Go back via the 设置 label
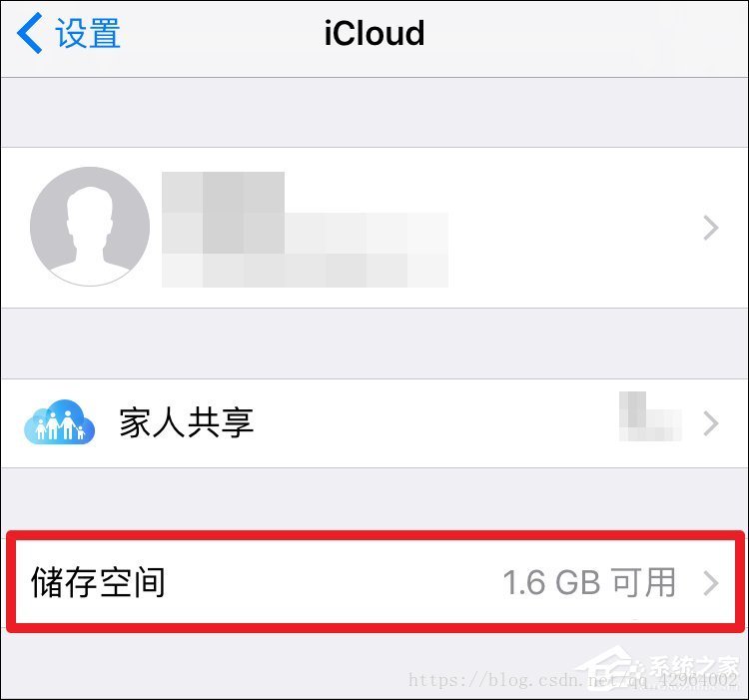This screenshot has height=700, width=749. pyautogui.click(x=88, y=33)
